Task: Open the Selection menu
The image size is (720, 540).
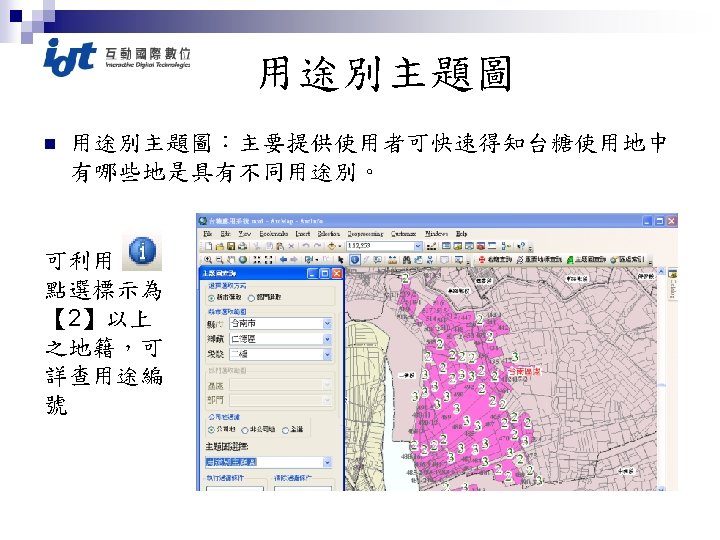Action: [329, 234]
